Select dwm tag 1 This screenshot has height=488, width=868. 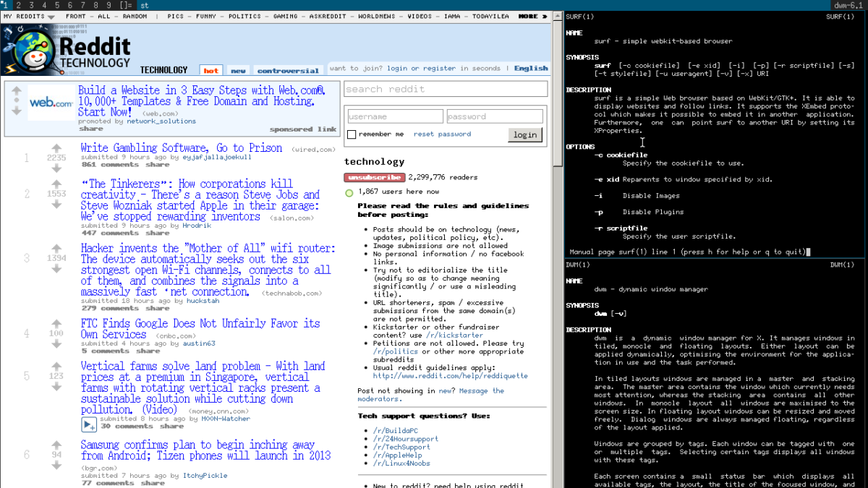[5, 5]
